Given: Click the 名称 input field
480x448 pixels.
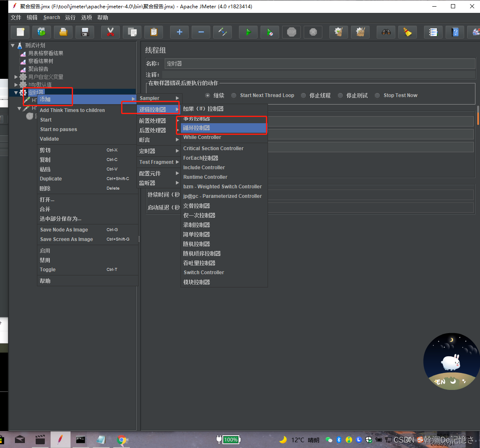Looking at the screenshot, I should click(x=319, y=63).
